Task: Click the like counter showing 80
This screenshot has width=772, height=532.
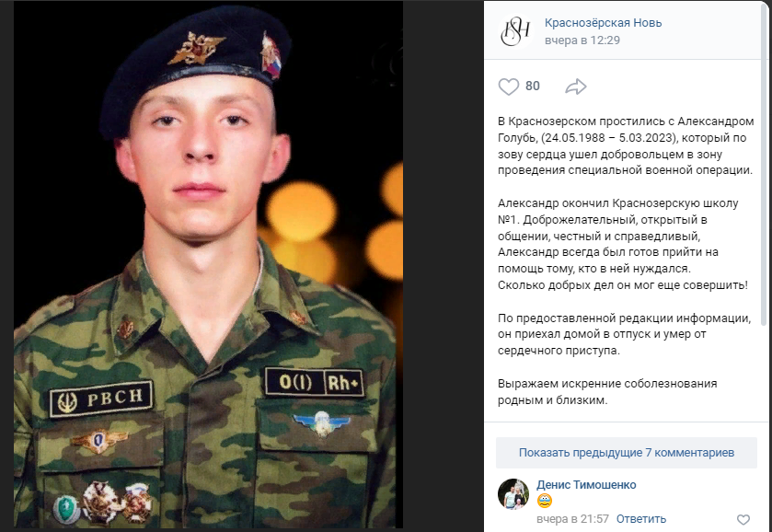Action: pos(533,87)
